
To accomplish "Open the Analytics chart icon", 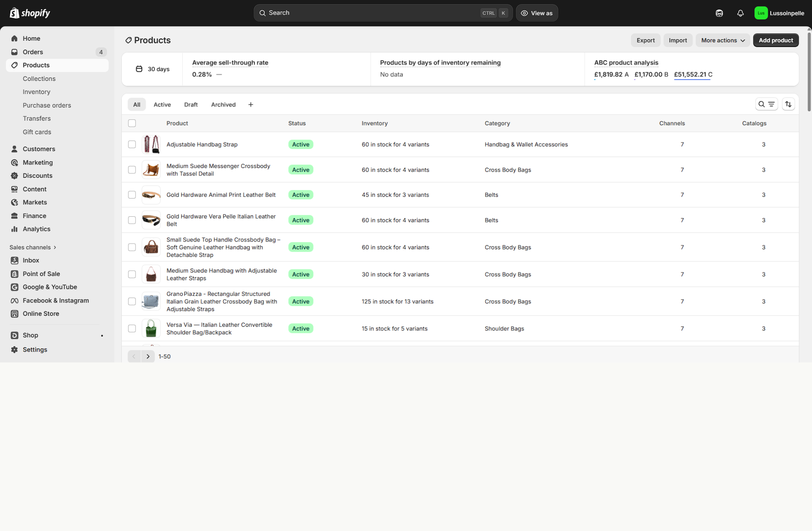I will tap(15, 229).
